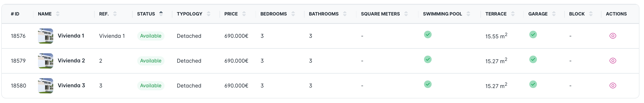The image size is (644, 103).
Task: Sort by Bedrooms column arrows
Action: [293, 14]
